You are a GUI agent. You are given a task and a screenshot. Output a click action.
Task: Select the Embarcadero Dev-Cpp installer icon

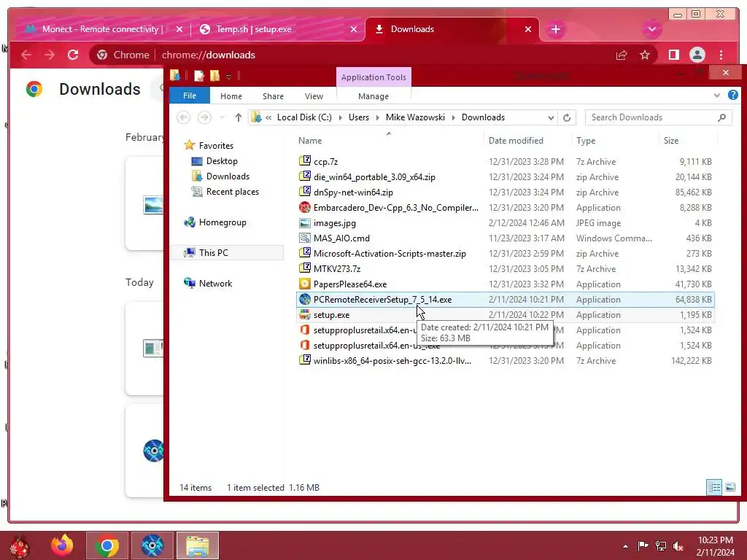(x=304, y=207)
